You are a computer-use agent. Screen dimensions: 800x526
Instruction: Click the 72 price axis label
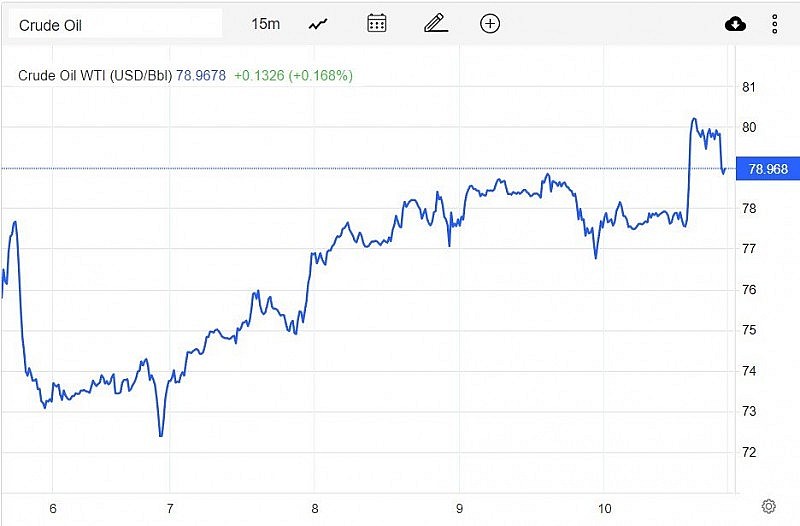pyautogui.click(x=750, y=452)
